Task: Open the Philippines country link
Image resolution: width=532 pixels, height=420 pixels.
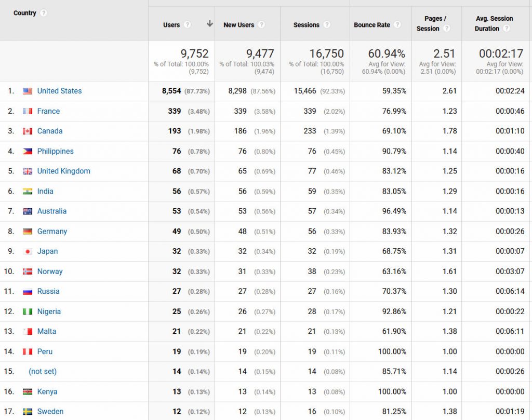Action: point(55,151)
